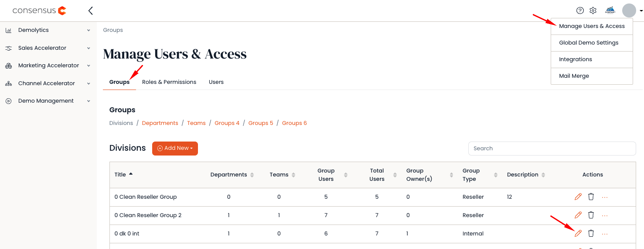Click the Search input field
This screenshot has height=249, width=644.
pyautogui.click(x=552, y=149)
